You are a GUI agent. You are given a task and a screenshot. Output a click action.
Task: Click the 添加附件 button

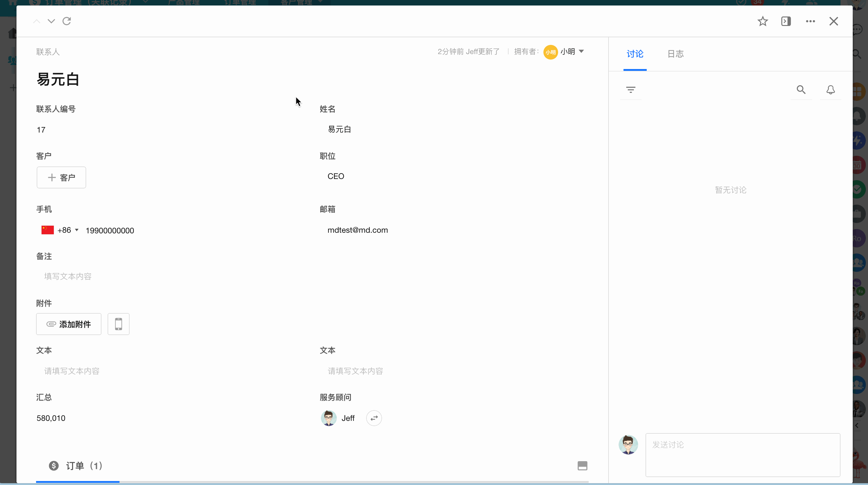coord(69,324)
